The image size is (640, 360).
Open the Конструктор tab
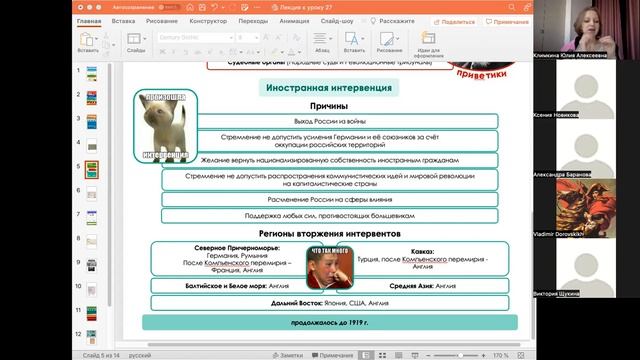tap(208, 21)
